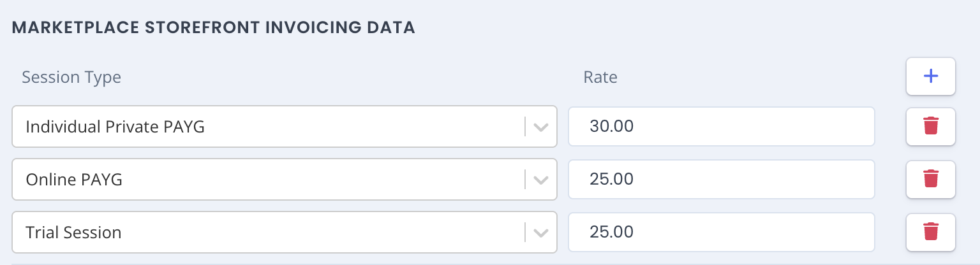Add a new session type row with plus button
Screen dimensions: 980x265
pos(931,76)
